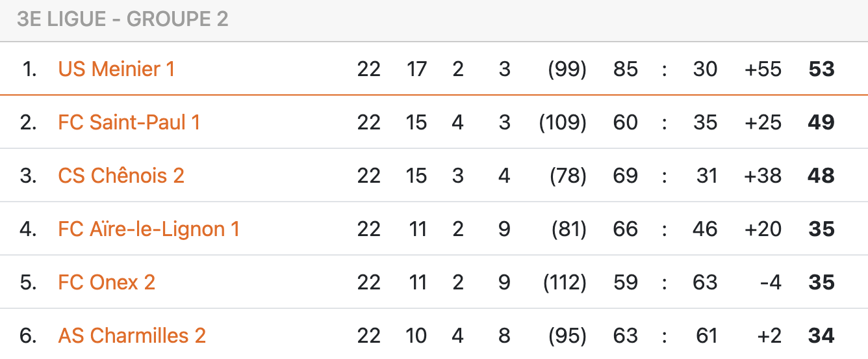Click the 3E LIGUE - GROUPE 2 header

pyautogui.click(x=123, y=19)
